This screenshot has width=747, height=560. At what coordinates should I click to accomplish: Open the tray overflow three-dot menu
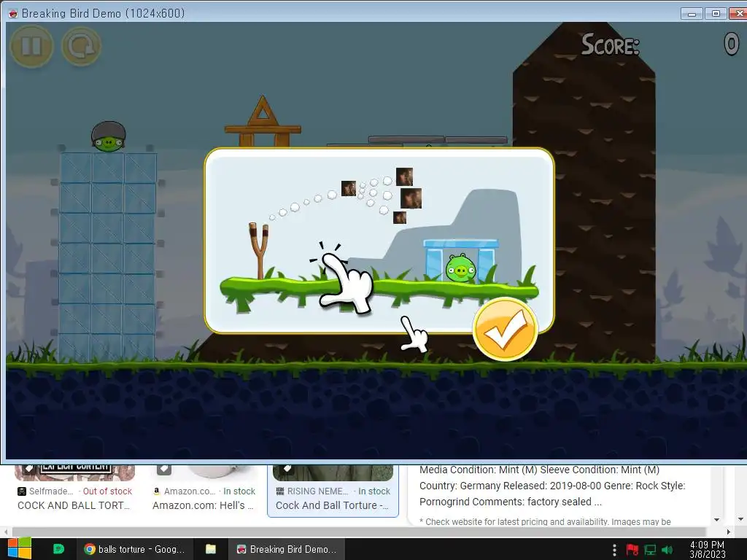click(614, 550)
